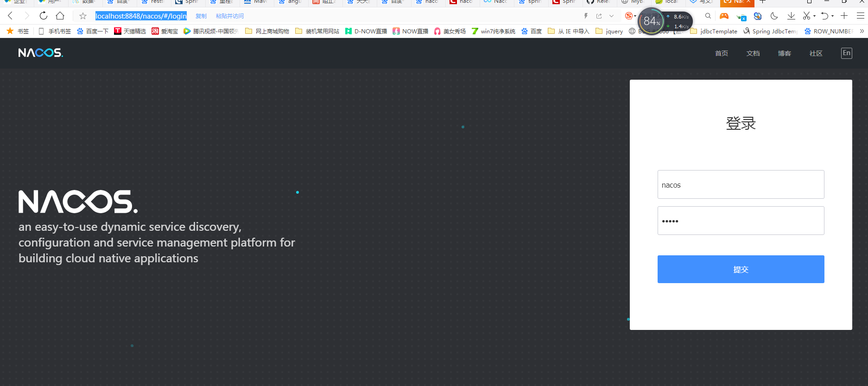
Task: Close the active Nacos tab
Action: click(748, 2)
